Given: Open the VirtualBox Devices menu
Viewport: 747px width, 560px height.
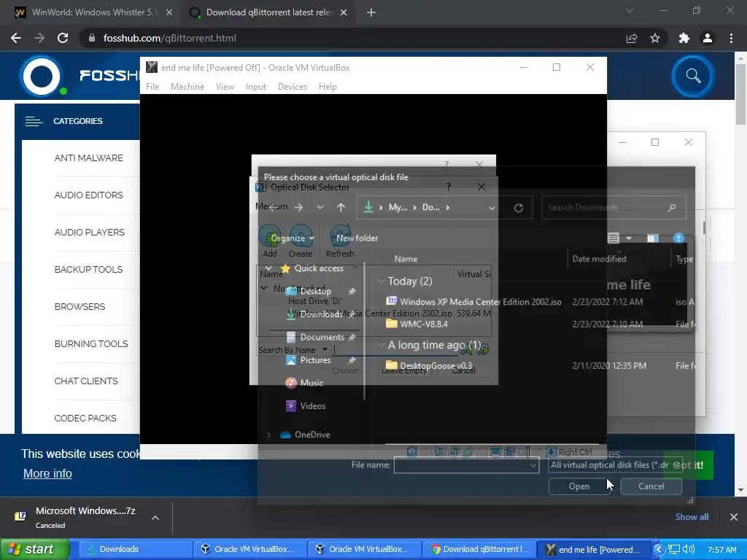Looking at the screenshot, I should click(292, 87).
